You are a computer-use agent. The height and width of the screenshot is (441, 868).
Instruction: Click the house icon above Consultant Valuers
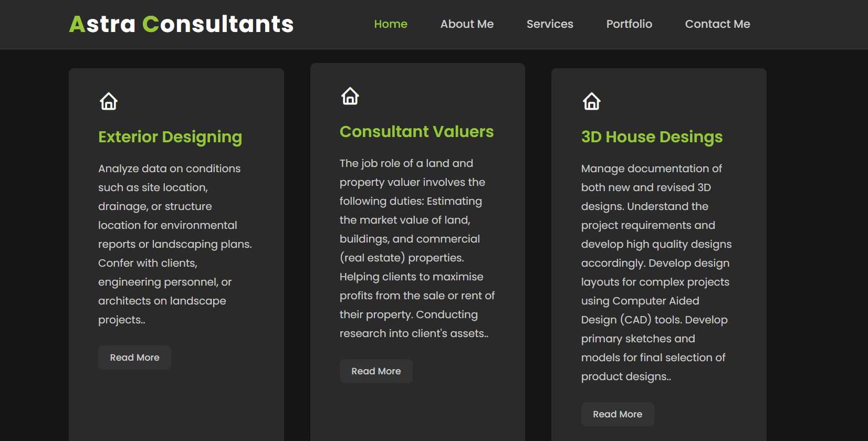click(x=350, y=96)
